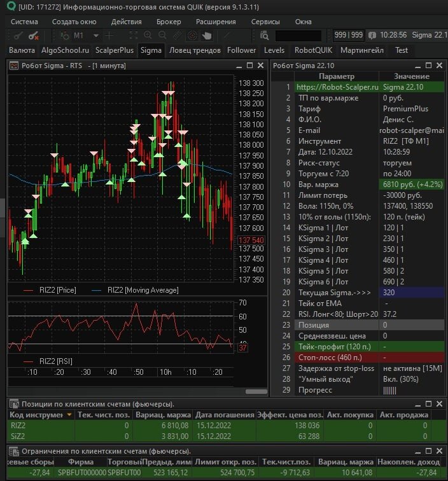448x481 pixels.
Task: Maximize the Робот Sigma - RTS chart window
Action: pos(250,66)
